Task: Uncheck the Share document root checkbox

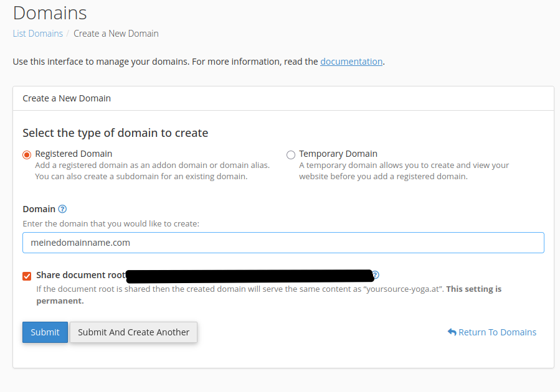Action: (27, 276)
